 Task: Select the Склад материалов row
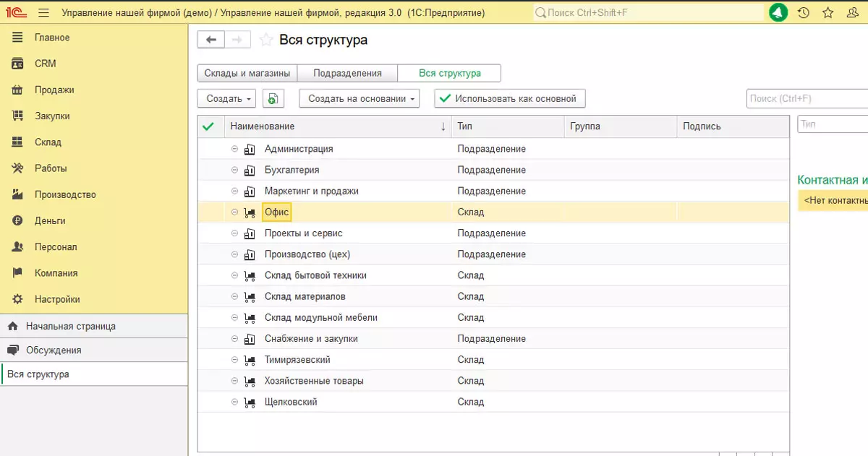tap(305, 296)
